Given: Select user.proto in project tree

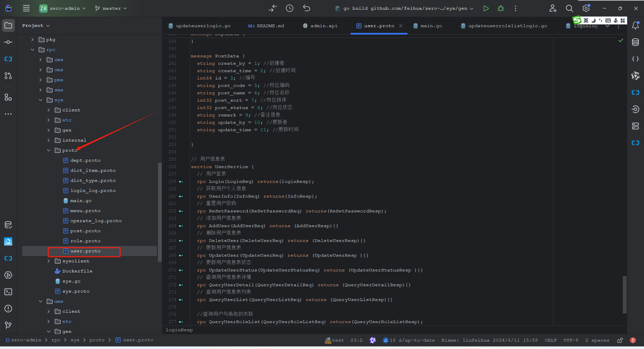Looking at the screenshot, I should point(85,251).
